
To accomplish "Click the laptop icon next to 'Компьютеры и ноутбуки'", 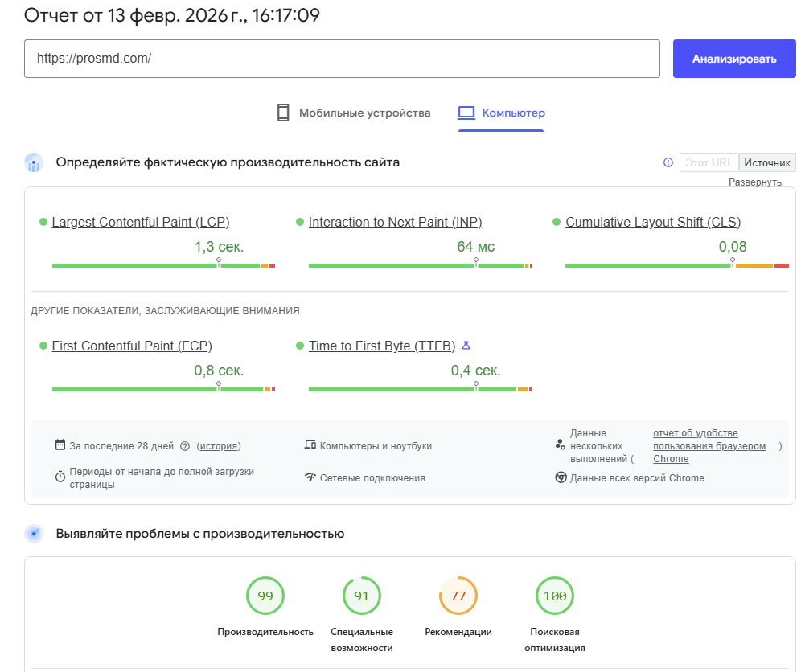I will [310, 444].
